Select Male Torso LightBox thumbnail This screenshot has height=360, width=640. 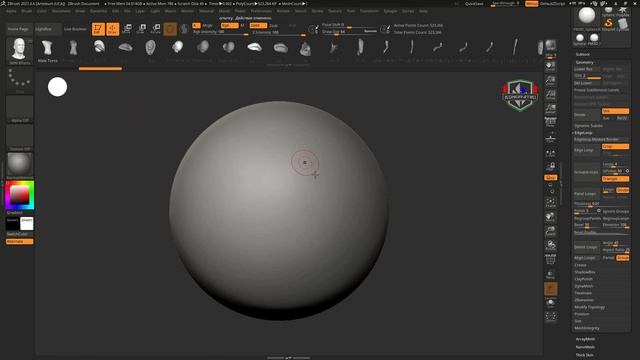[x=47, y=51]
